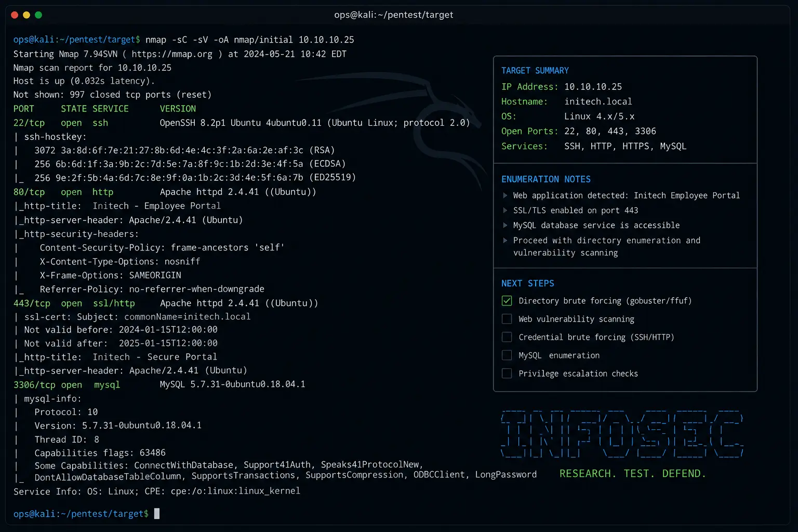Click the red close window button
Screen dimensions: 798x532
coord(15,15)
